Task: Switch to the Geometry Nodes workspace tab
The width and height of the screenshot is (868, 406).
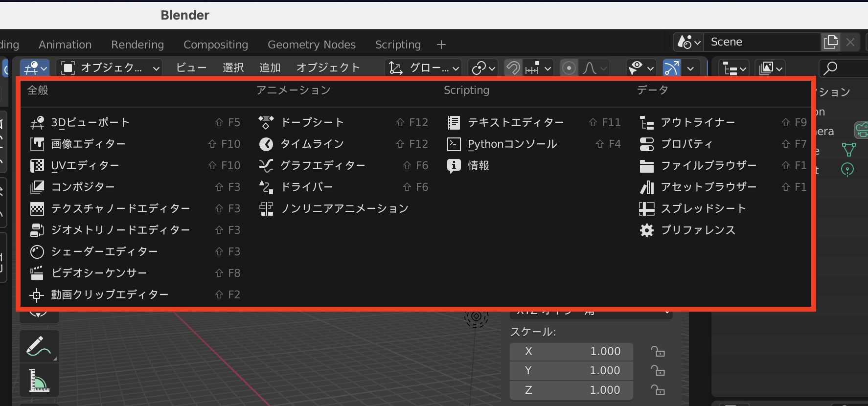Action: (311, 45)
